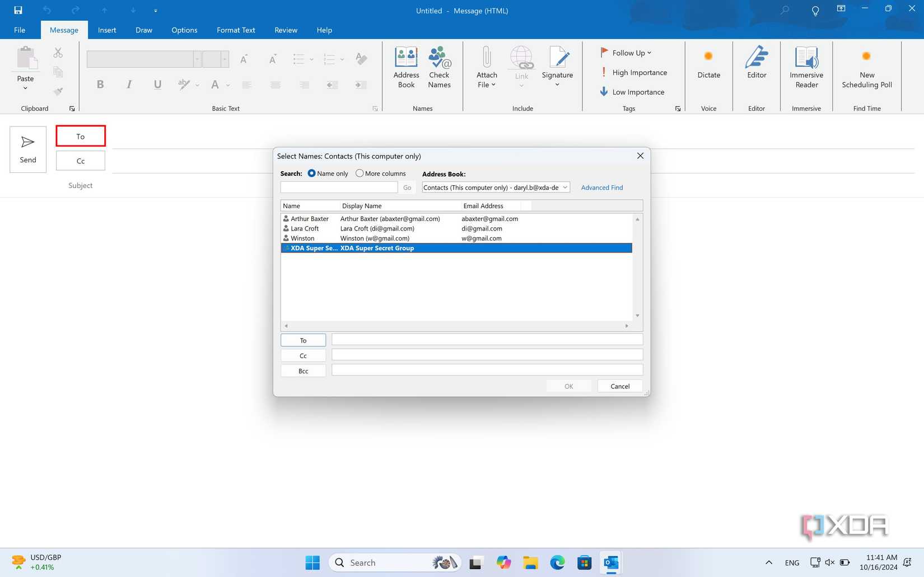Open the Insert ribbon tab
924x577 pixels.
[107, 30]
